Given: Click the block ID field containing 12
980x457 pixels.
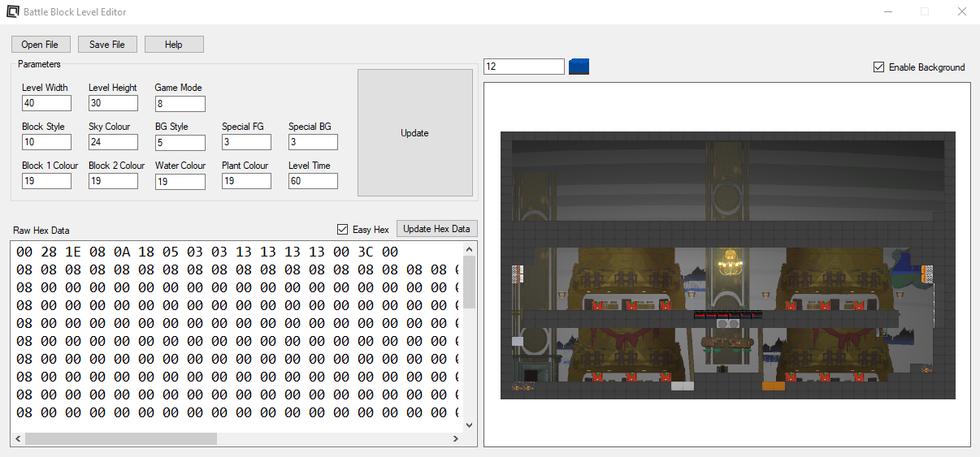Looking at the screenshot, I should (x=524, y=67).
